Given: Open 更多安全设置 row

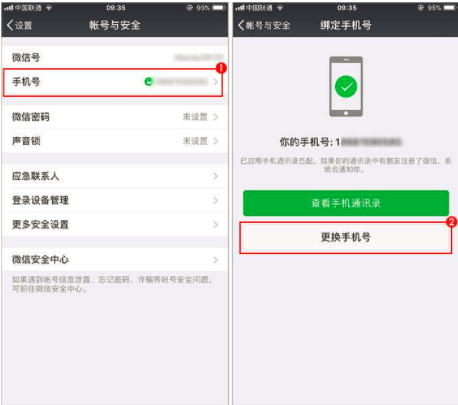Looking at the screenshot, I should (x=115, y=224).
